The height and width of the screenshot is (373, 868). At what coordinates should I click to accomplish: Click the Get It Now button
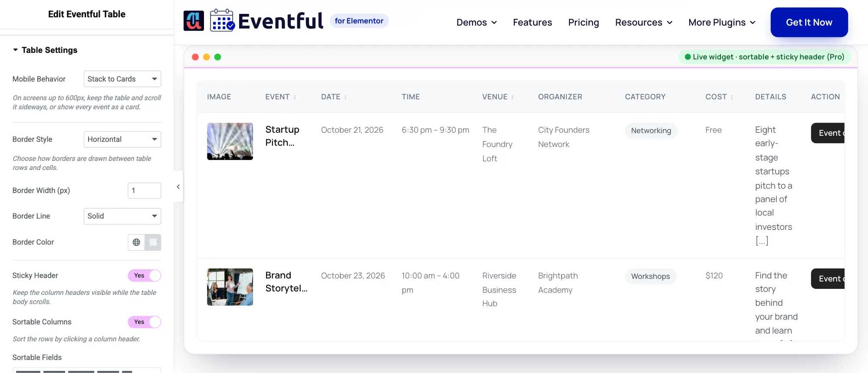[x=809, y=22]
